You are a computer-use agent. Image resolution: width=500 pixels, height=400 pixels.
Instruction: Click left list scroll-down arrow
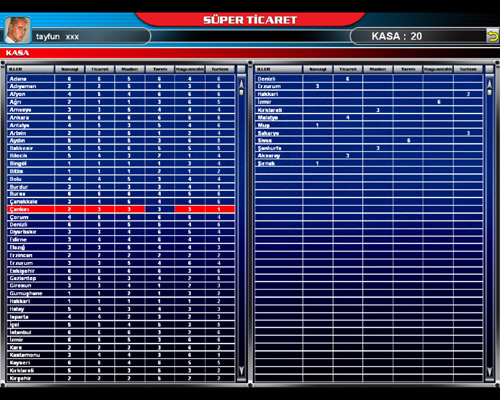[241, 371]
